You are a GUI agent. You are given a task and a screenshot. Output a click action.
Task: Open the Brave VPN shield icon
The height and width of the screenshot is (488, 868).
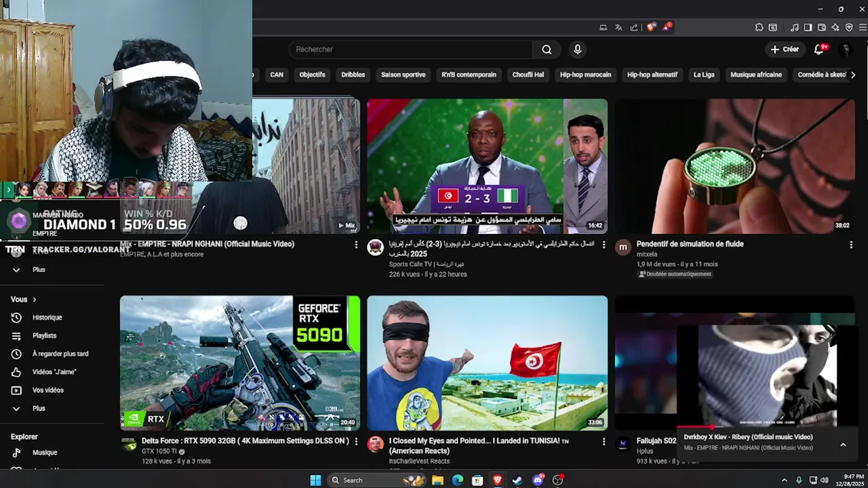[x=849, y=28]
